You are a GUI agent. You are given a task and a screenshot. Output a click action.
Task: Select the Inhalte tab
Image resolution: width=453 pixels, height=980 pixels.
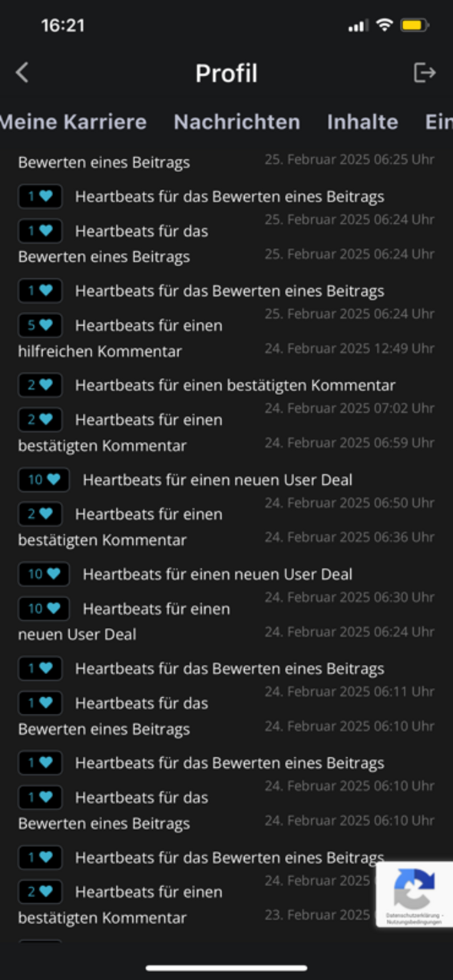[x=362, y=121]
